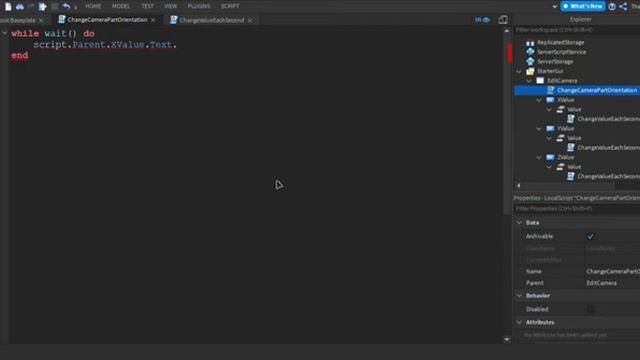Image resolution: width=640 pixels, height=360 pixels.
Task: Click the New file icon
Action: click(8, 6)
